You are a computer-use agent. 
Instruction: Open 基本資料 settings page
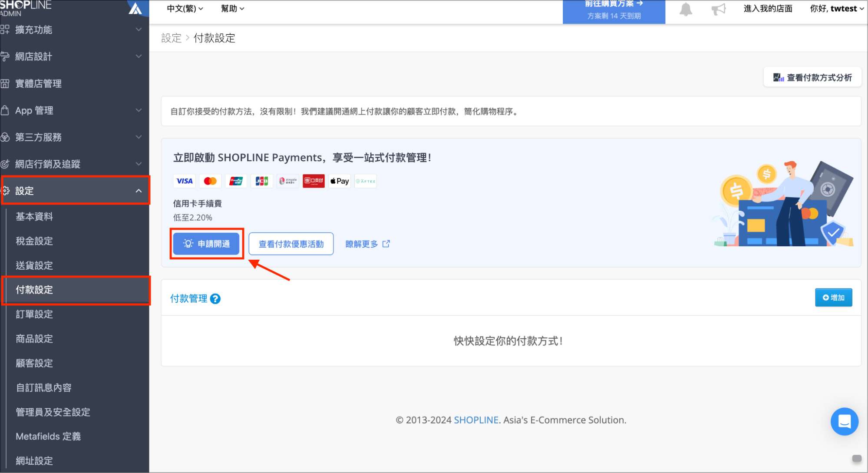pyautogui.click(x=34, y=217)
